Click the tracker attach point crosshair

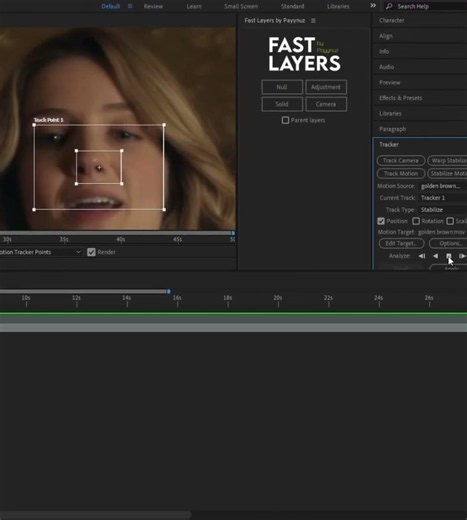click(99, 168)
